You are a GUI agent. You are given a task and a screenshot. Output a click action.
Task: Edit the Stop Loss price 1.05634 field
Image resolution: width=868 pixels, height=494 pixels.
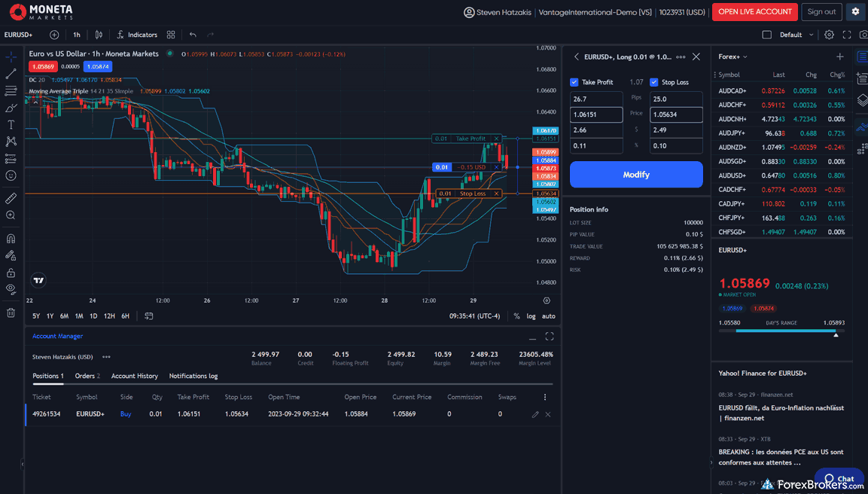676,114
